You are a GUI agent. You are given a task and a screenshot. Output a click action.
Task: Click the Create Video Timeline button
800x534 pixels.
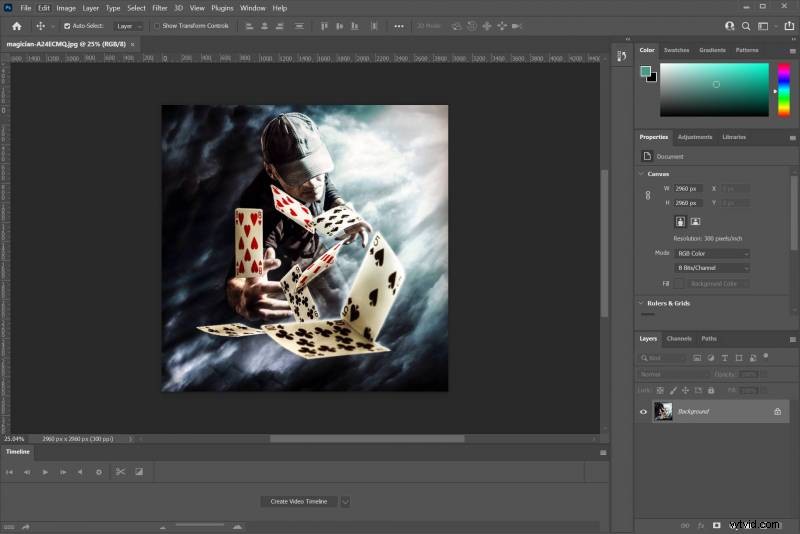(x=298, y=502)
